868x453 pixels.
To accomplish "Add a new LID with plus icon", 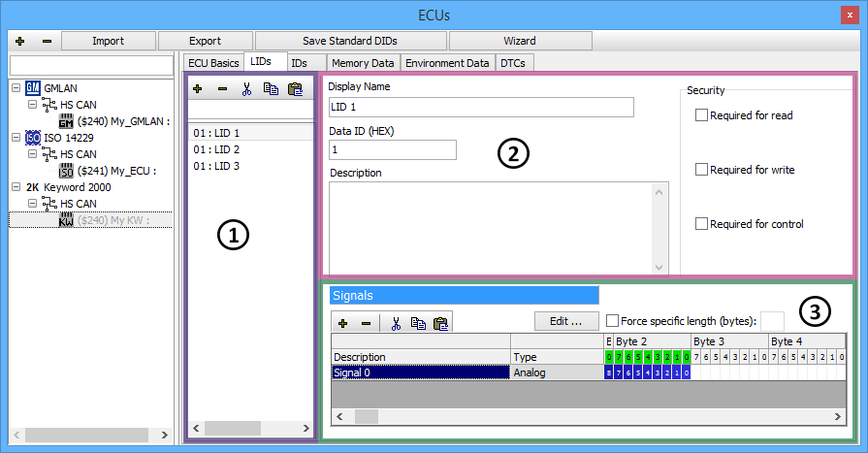I will [198, 88].
